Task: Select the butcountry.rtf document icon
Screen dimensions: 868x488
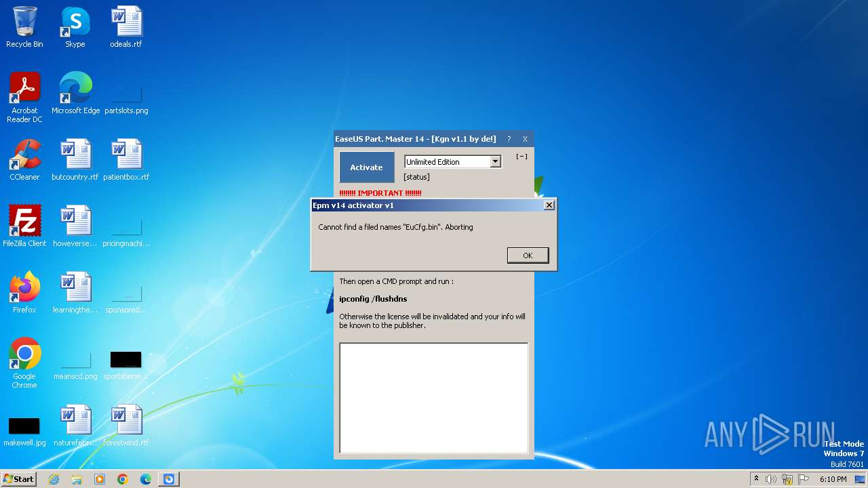Action: click(x=75, y=160)
